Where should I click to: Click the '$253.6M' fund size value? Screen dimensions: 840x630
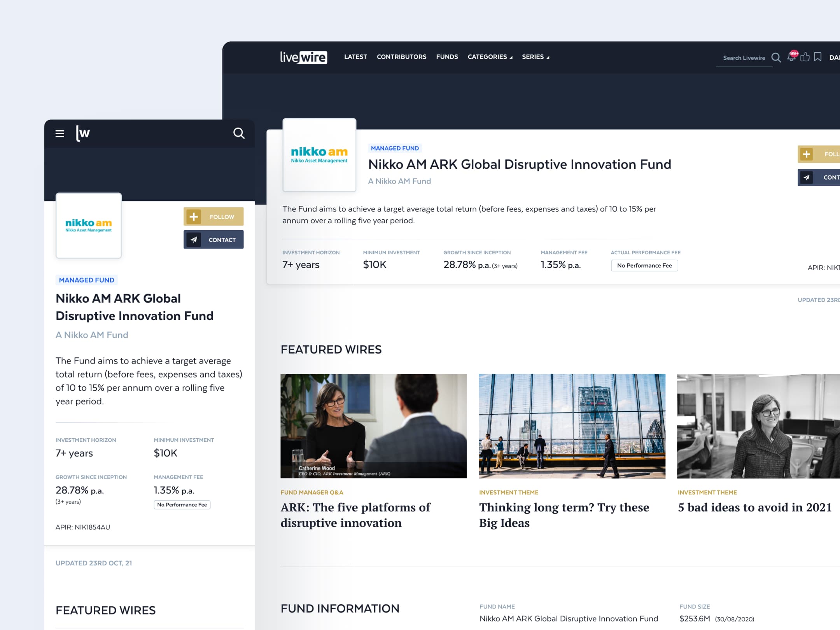pyautogui.click(x=695, y=619)
